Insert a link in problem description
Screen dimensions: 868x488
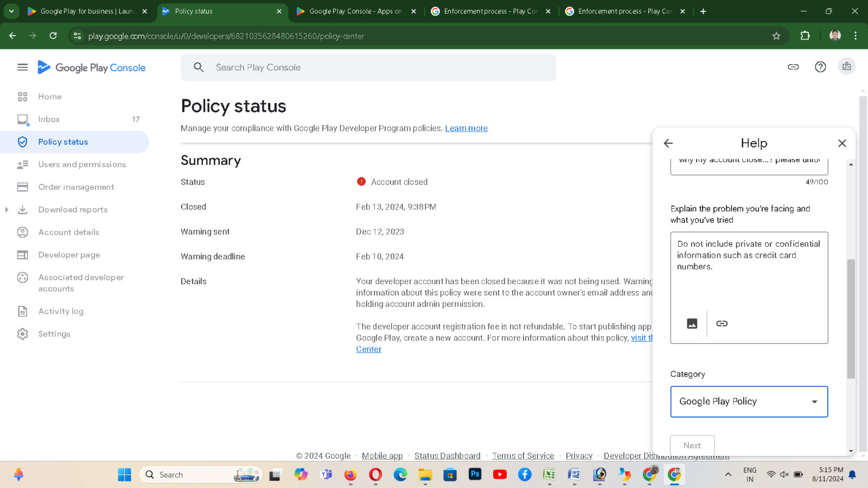[x=722, y=324]
